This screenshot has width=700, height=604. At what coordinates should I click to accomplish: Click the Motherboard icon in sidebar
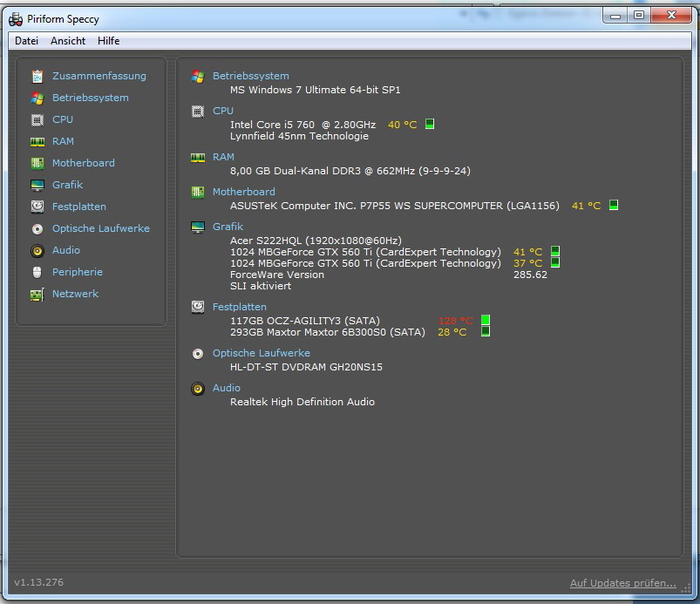pyautogui.click(x=37, y=163)
